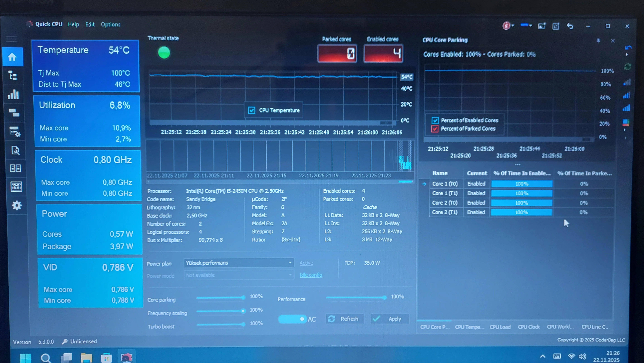Switch the AC power toggle
This screenshot has width=644, height=363.
point(292,319)
